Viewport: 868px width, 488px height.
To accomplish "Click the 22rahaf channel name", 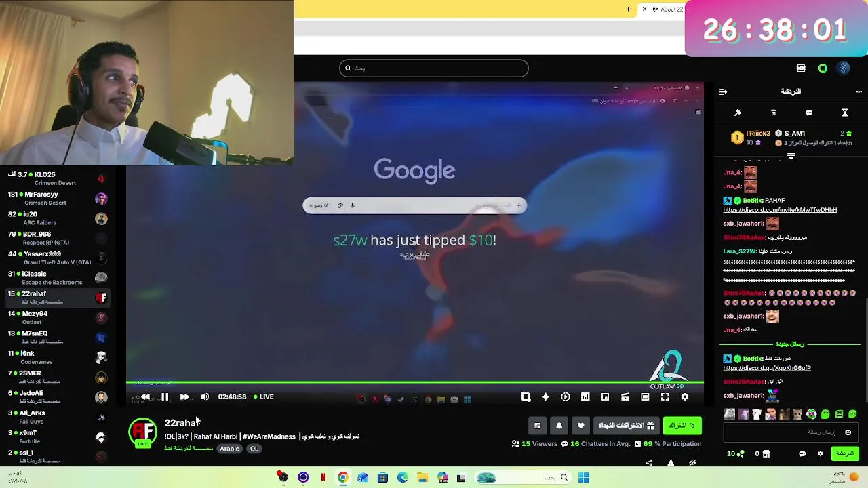I will click(x=181, y=423).
